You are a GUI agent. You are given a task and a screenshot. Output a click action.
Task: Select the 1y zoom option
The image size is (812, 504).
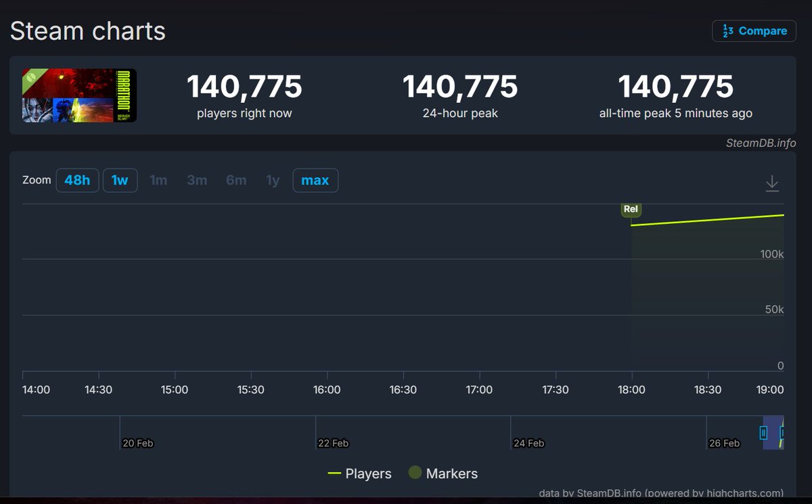point(273,181)
